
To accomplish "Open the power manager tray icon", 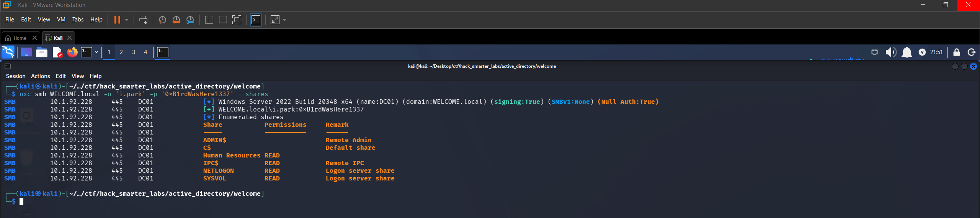I will click(x=922, y=52).
